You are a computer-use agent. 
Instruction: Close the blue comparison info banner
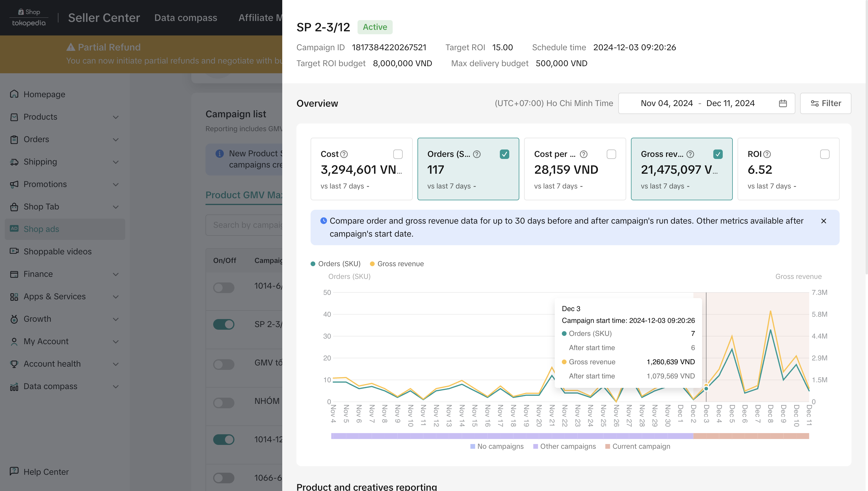pyautogui.click(x=823, y=221)
